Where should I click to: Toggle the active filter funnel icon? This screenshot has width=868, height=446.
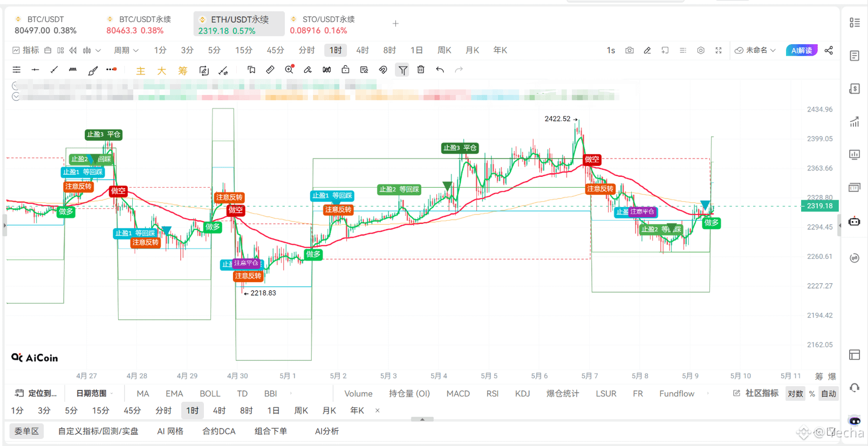pos(403,70)
